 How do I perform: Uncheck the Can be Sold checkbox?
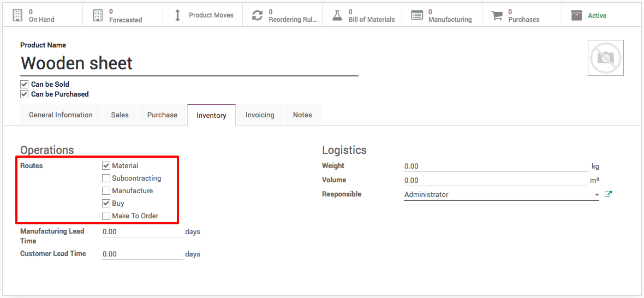coord(24,84)
